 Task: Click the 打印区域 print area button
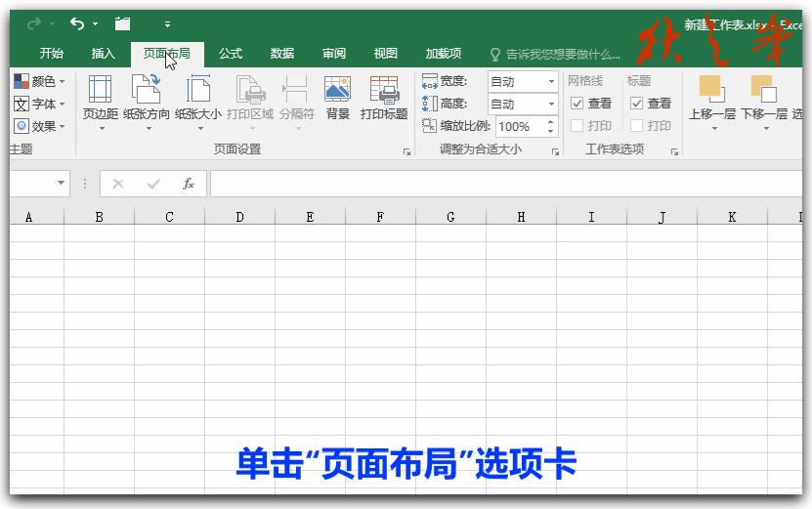point(250,102)
